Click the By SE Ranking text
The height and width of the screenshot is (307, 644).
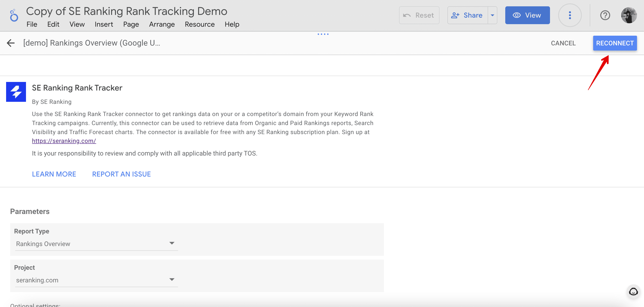click(x=52, y=102)
